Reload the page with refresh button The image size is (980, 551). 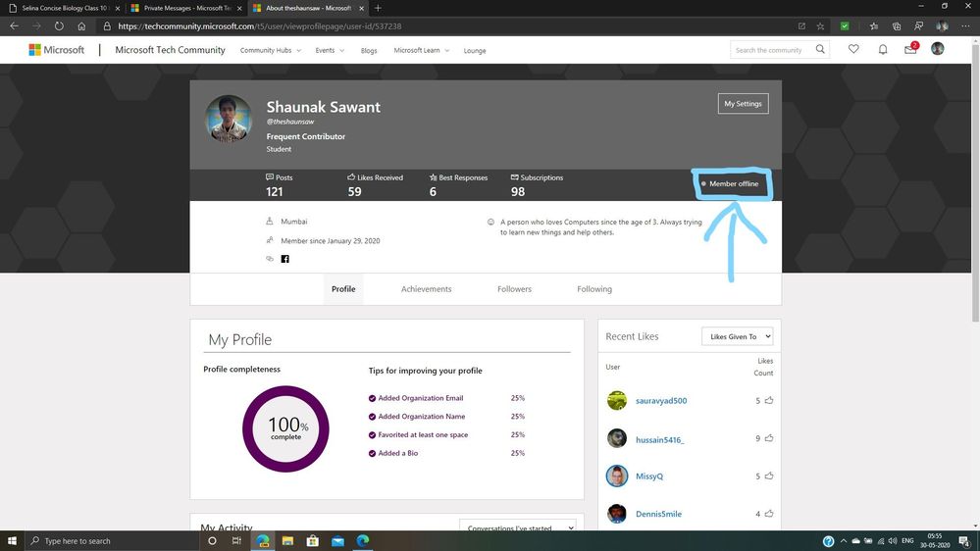point(59,26)
